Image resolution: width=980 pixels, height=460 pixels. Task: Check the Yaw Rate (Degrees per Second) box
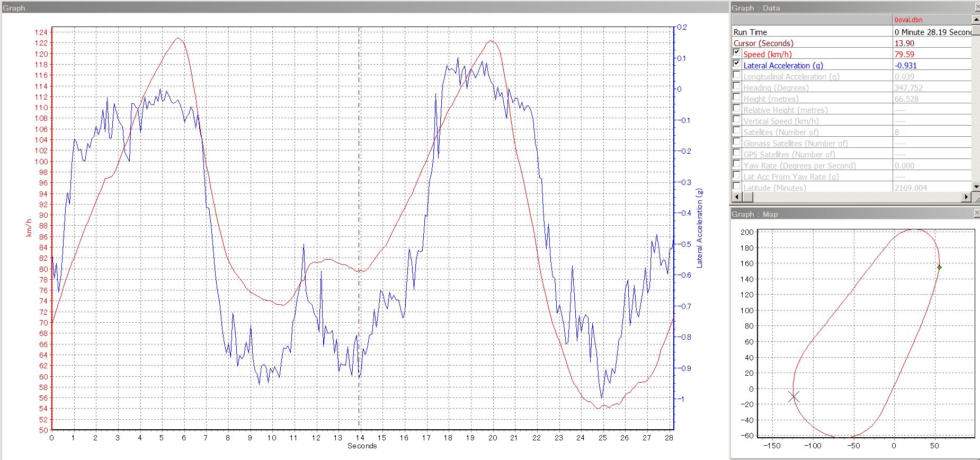[x=736, y=164]
